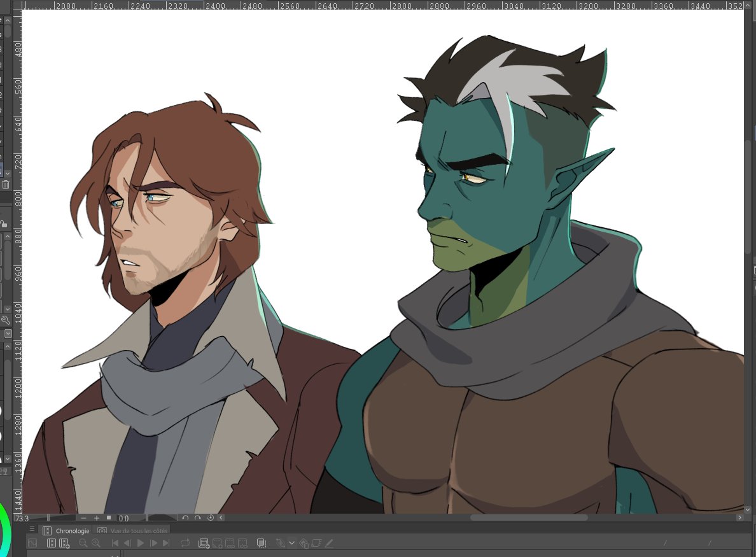Screen dimensions: 756x557
Task: Open the keyframe interpolation dropdown arrow
Action: [291, 543]
